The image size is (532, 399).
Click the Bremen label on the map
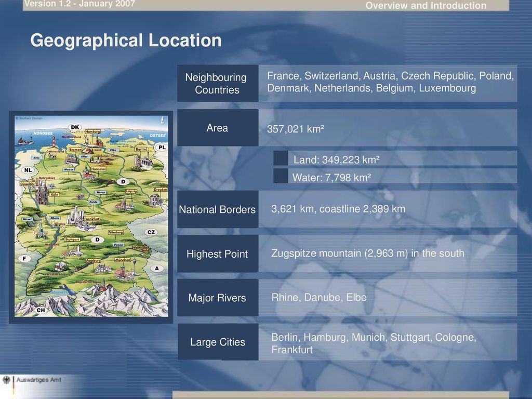[x=75, y=149]
